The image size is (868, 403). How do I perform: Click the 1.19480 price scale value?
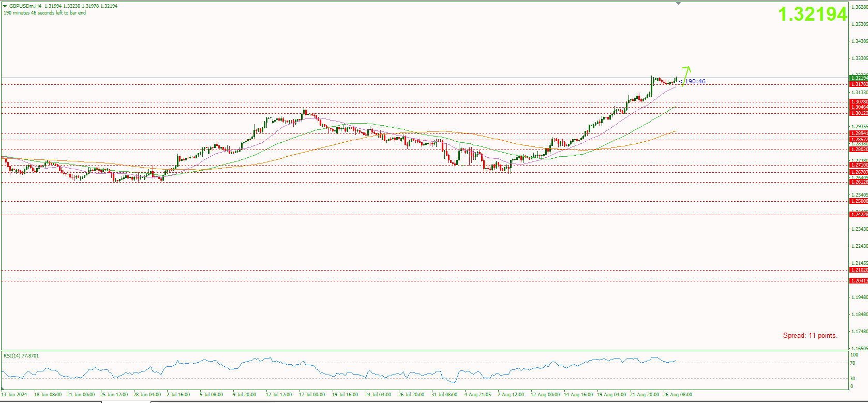(x=860, y=297)
